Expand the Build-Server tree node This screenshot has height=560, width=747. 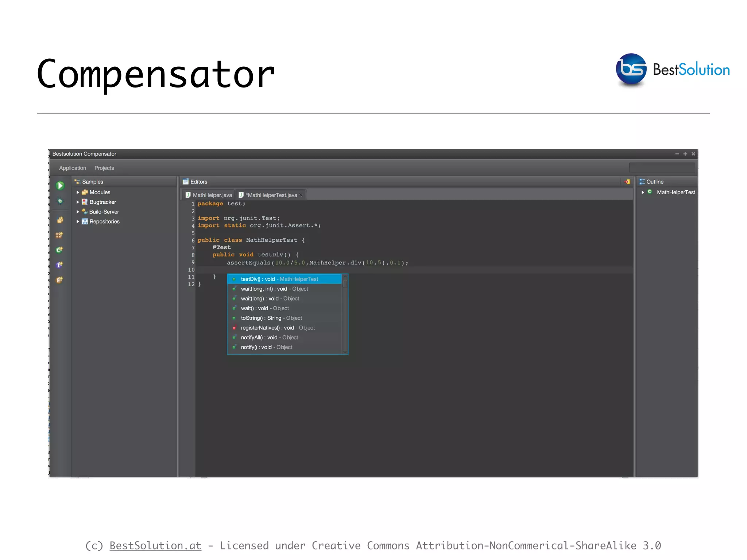click(78, 211)
